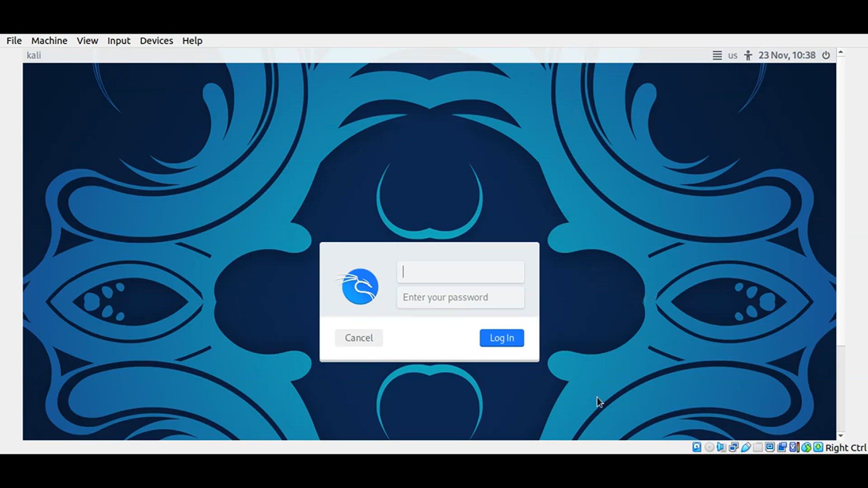
Task: Open the session menu hamburger icon
Action: [717, 56]
